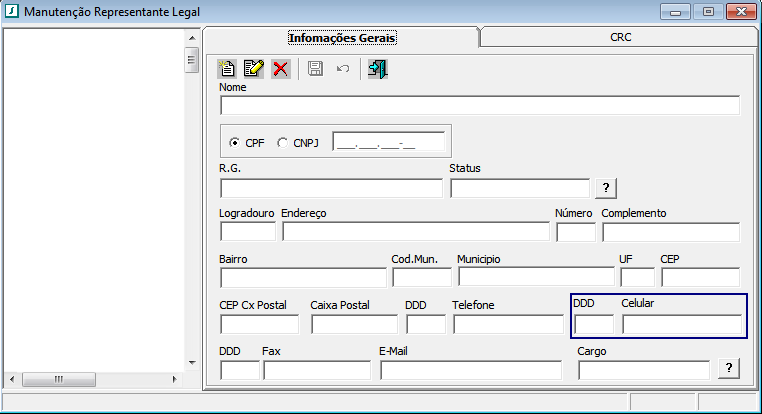The width and height of the screenshot is (762, 414).
Task: Click the left panel scroll-up arrow
Action: point(191,38)
